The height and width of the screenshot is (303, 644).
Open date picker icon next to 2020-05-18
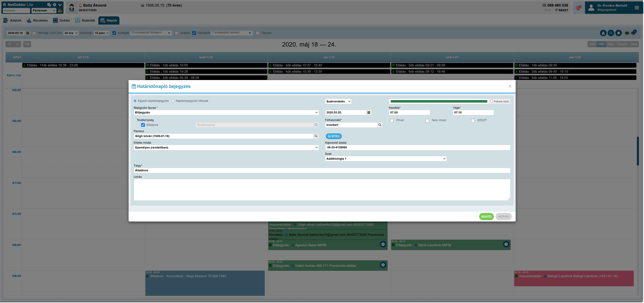click(28, 33)
